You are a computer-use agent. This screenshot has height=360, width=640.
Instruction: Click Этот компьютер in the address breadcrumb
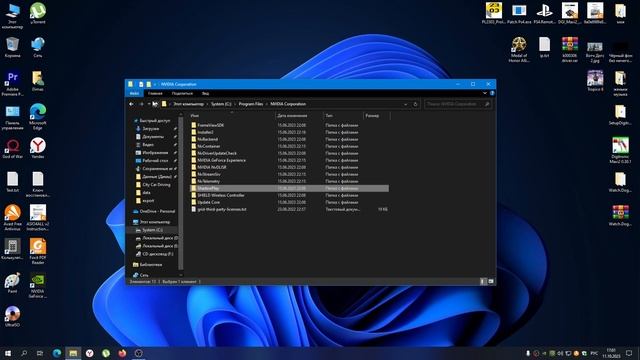188,104
